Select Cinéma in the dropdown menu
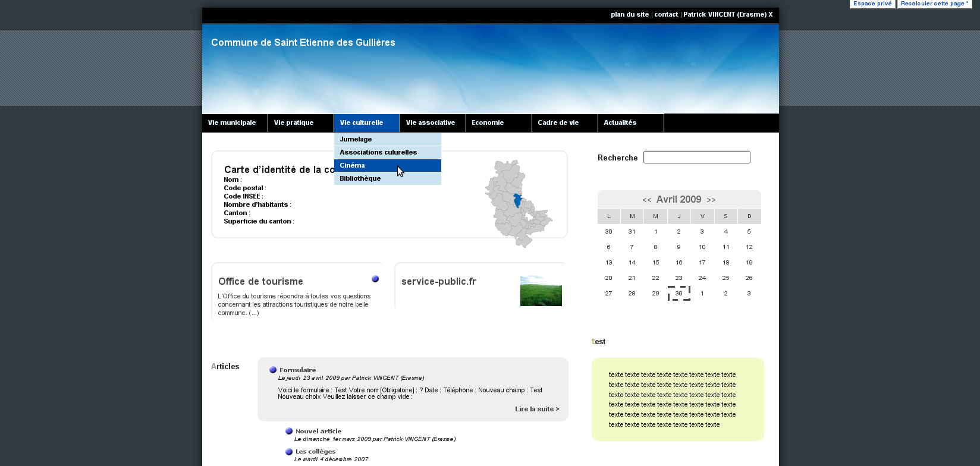 (x=353, y=165)
